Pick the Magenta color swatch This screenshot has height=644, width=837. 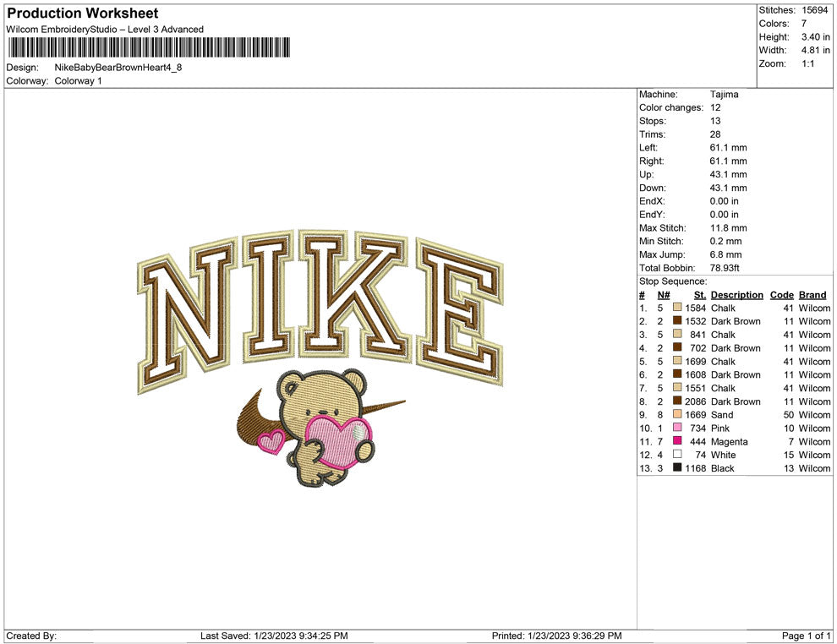tap(677, 440)
